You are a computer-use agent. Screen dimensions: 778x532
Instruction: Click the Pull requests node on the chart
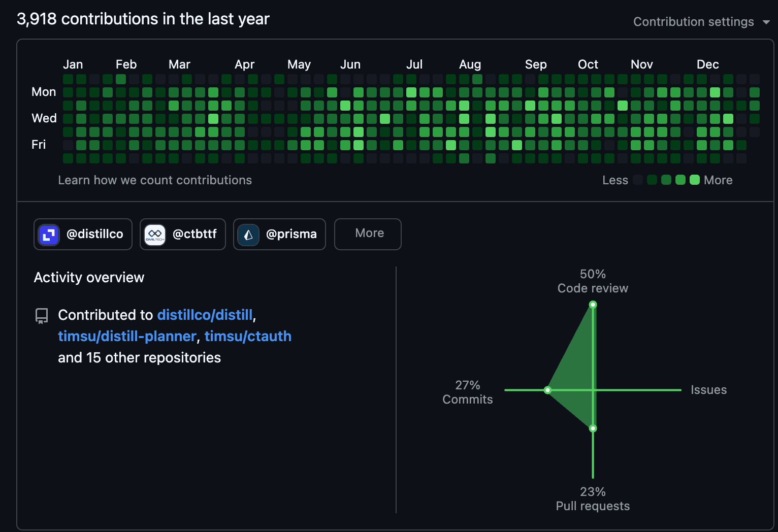point(593,428)
